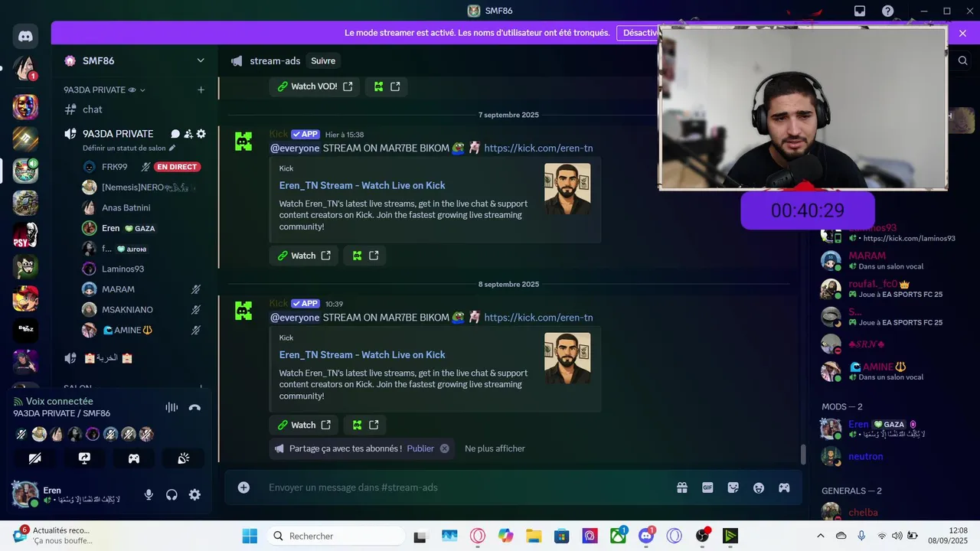Click taskbar Rechercher search box
The height and width of the screenshot is (551, 980).
pos(336,536)
